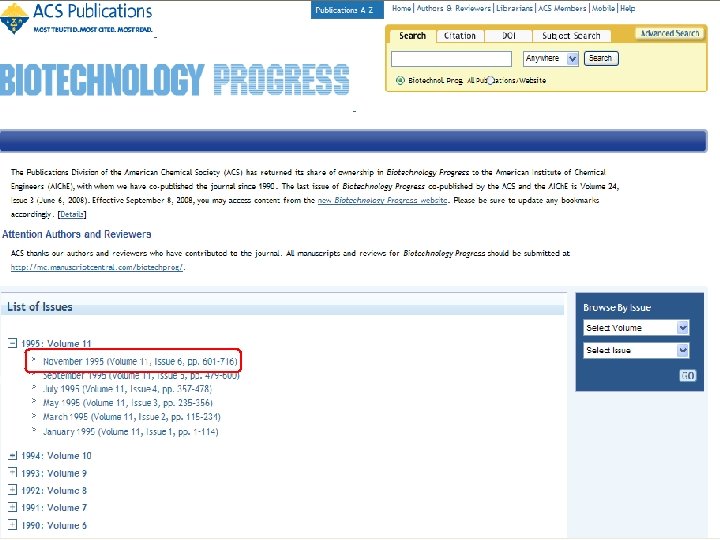Open the Mobile link

click(x=603, y=8)
